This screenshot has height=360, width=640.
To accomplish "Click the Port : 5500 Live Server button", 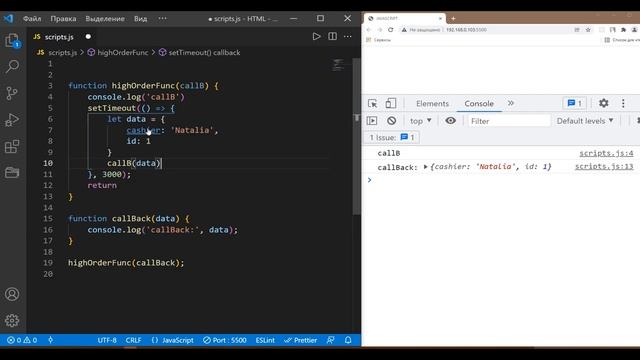I will pyautogui.click(x=225, y=340).
